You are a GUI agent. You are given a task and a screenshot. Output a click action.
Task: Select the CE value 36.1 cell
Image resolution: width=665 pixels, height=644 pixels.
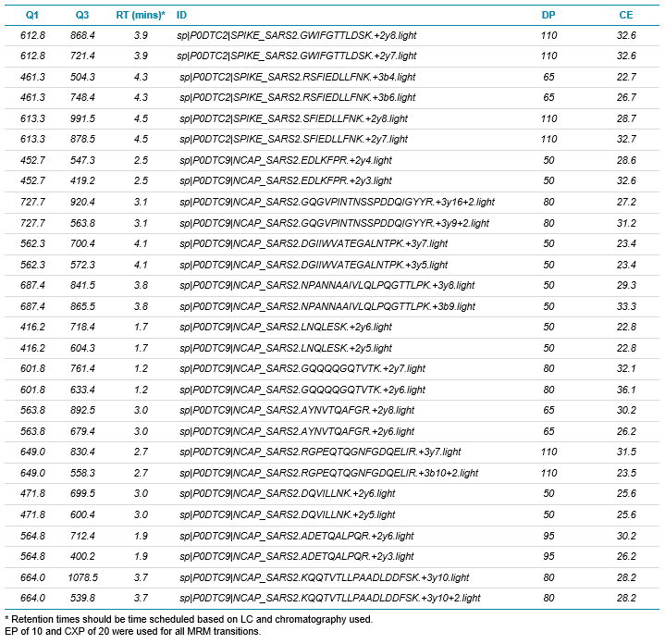(626, 390)
